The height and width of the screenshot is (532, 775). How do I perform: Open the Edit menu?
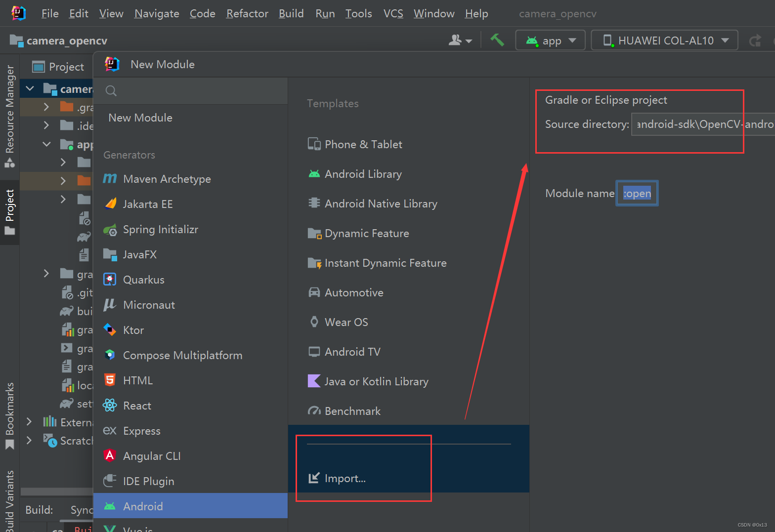click(x=79, y=13)
